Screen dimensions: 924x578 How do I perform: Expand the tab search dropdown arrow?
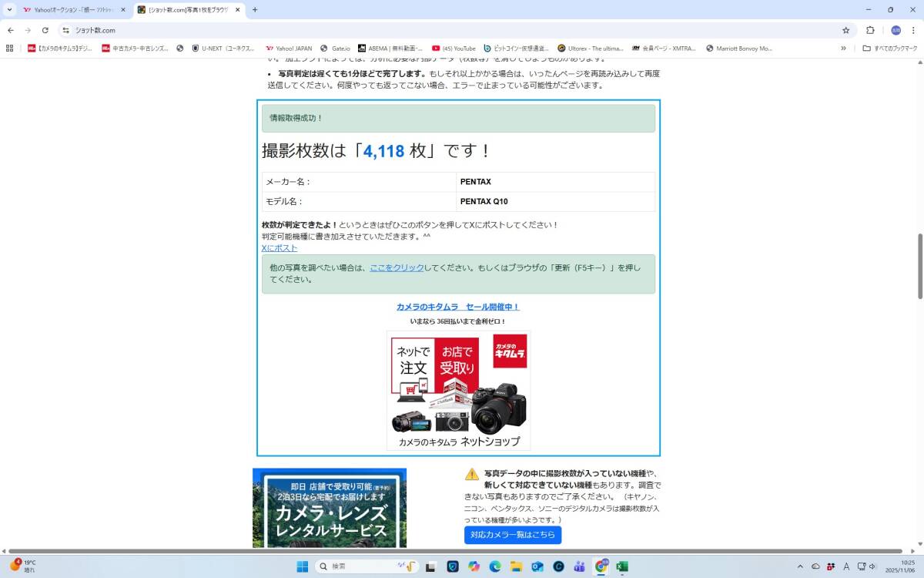coord(9,10)
